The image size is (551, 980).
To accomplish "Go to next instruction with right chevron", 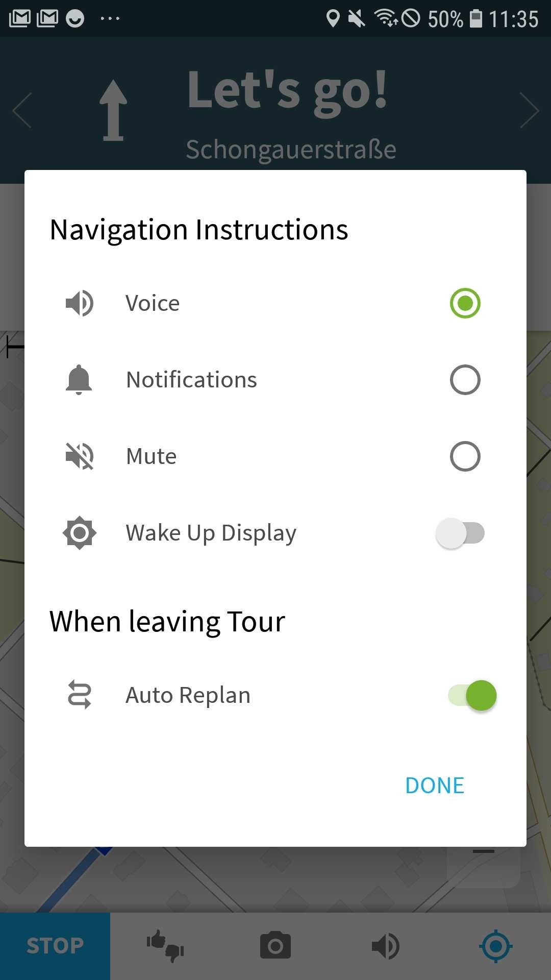I will pyautogui.click(x=530, y=110).
